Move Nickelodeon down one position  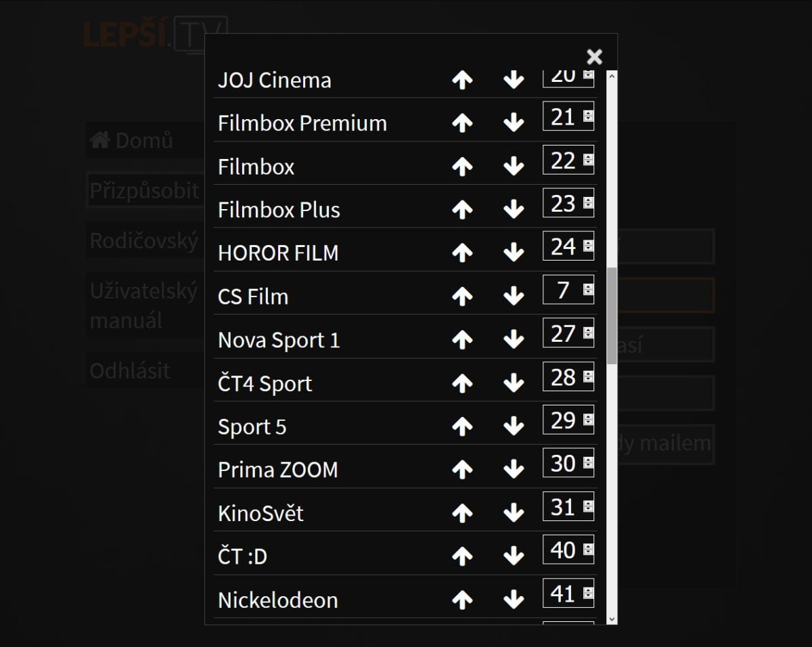pos(514,599)
